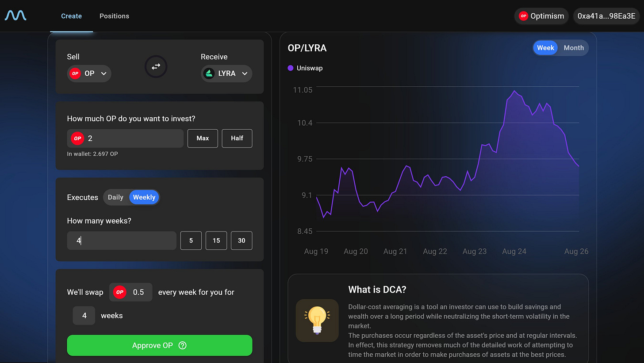Click the OP/LYRA chart title
The height and width of the screenshot is (363, 644).
307,48
